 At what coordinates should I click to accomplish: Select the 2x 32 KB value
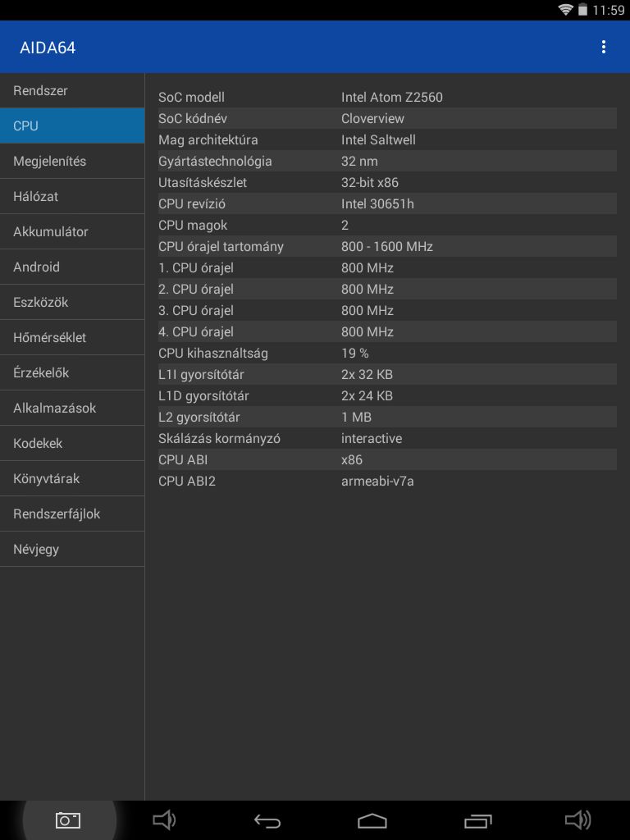[367, 374]
